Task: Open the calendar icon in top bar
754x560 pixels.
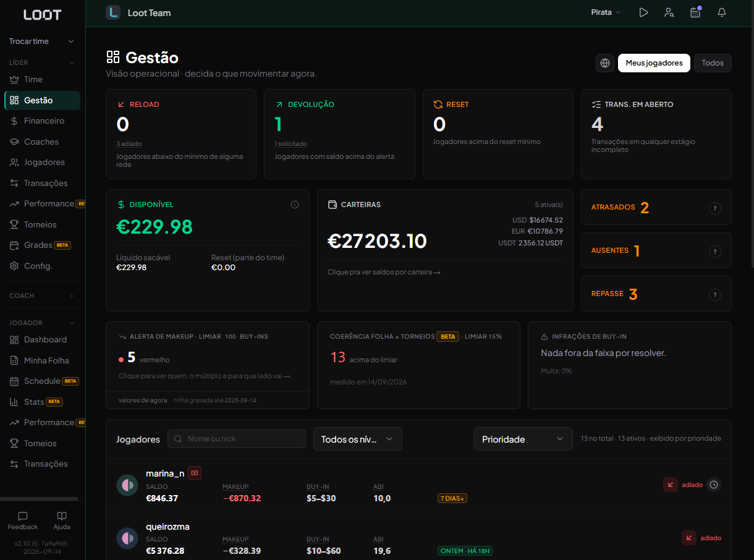Action: [695, 12]
